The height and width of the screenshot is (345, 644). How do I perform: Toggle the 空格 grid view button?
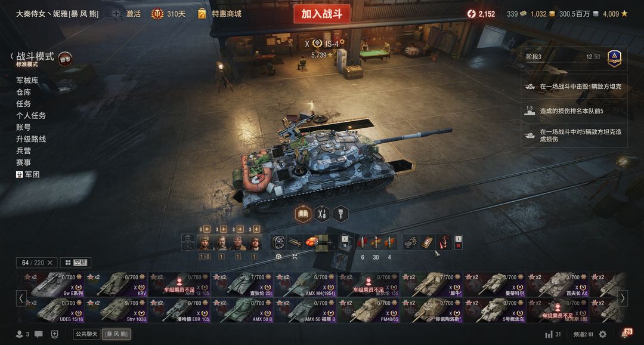(x=76, y=263)
